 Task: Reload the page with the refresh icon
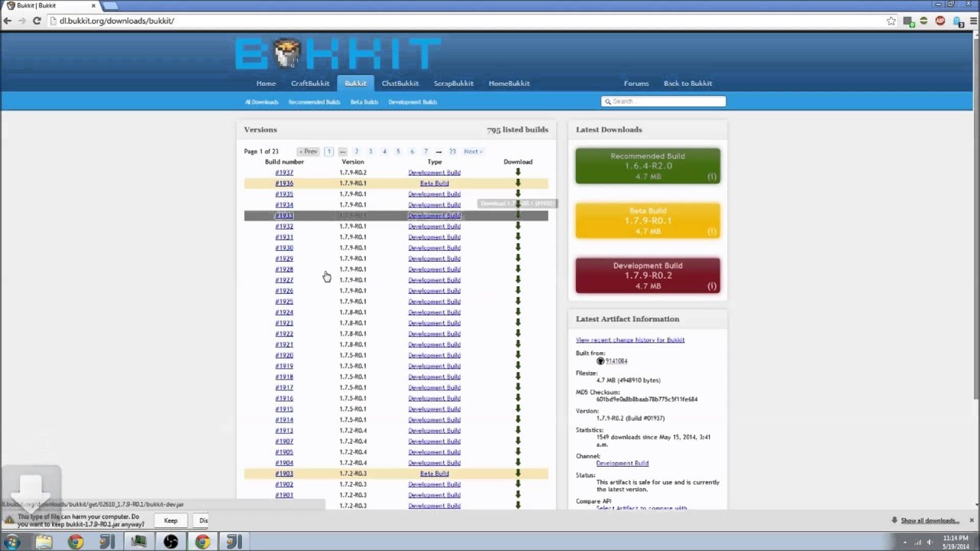coord(36,21)
